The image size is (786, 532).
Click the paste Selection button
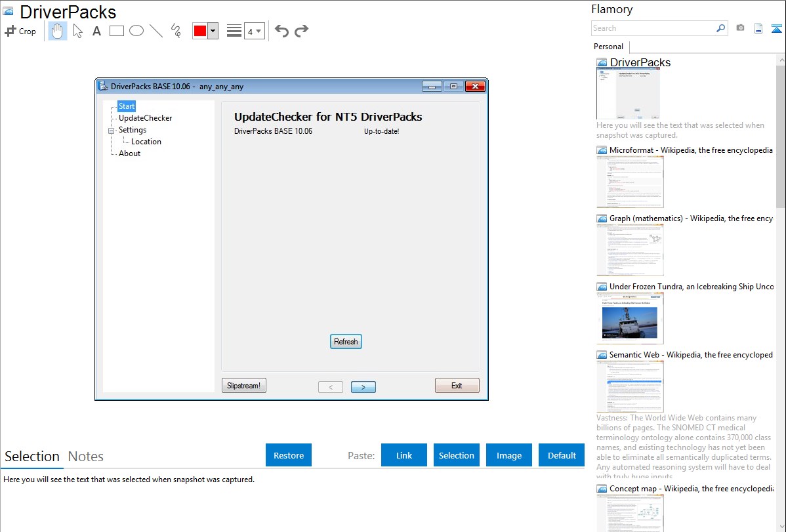click(457, 455)
